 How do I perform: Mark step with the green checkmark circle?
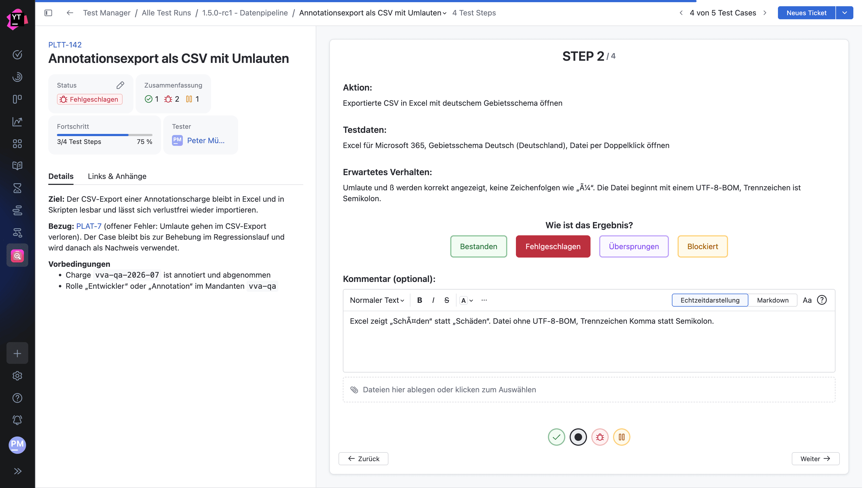pos(556,437)
